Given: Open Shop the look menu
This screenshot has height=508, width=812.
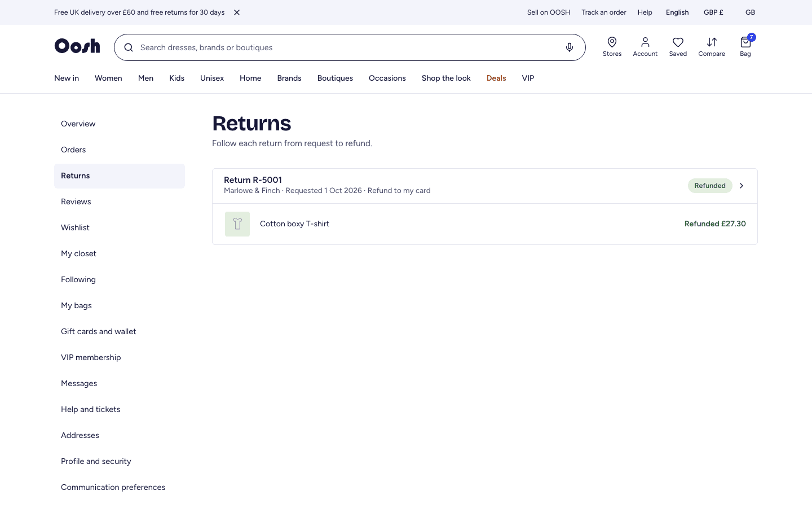Looking at the screenshot, I should pos(446,78).
